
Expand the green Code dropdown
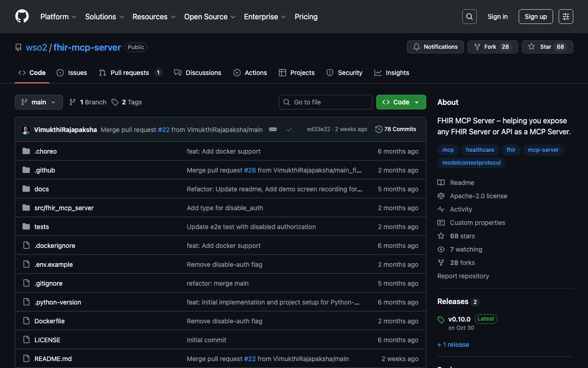tap(401, 102)
